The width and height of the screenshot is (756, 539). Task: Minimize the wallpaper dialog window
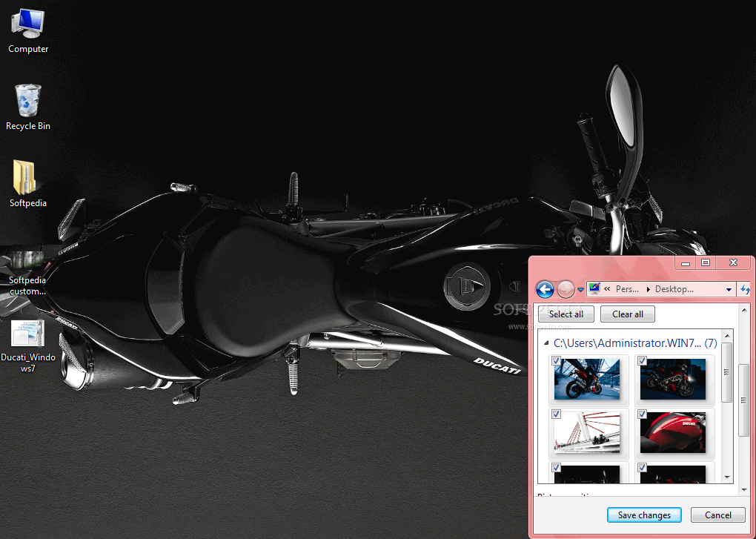coord(685,262)
